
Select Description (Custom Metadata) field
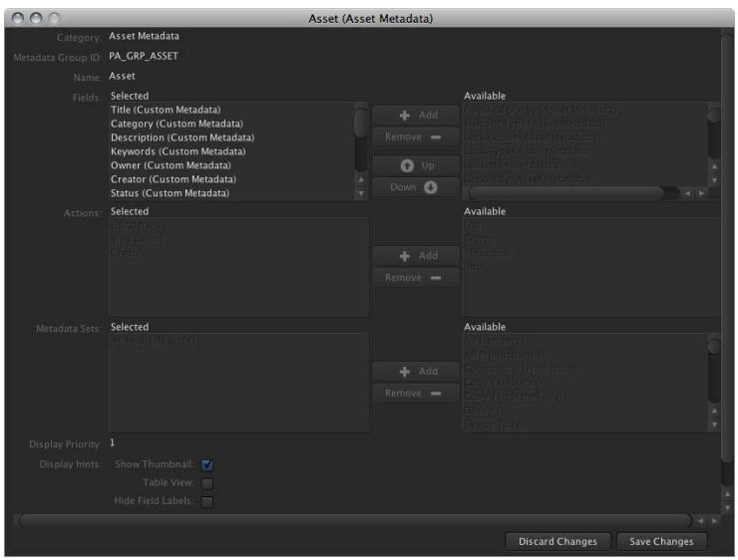click(x=183, y=138)
